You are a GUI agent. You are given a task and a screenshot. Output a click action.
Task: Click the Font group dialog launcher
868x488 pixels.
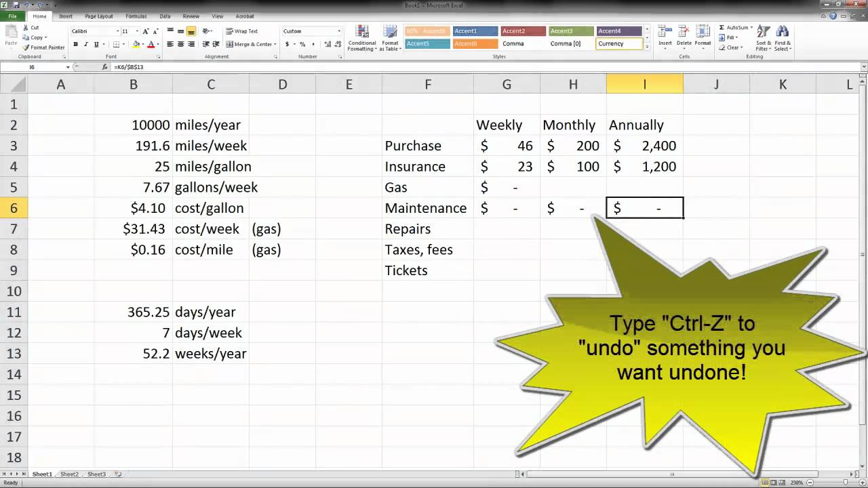click(x=160, y=57)
